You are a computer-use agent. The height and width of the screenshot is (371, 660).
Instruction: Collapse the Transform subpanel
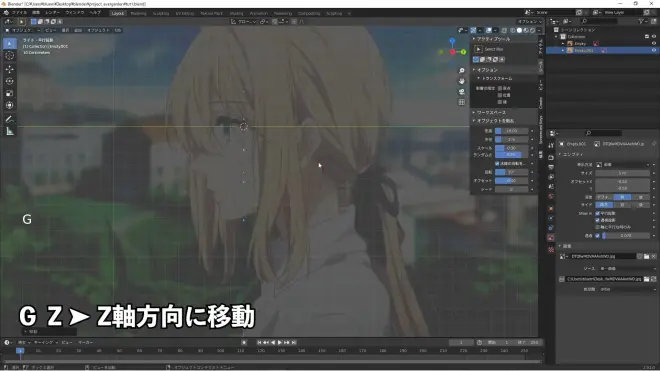479,78
